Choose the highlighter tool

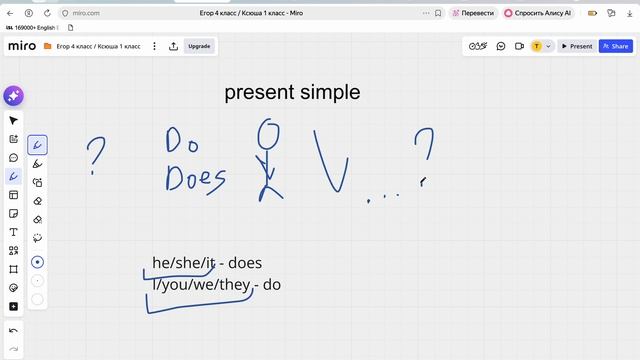38,164
